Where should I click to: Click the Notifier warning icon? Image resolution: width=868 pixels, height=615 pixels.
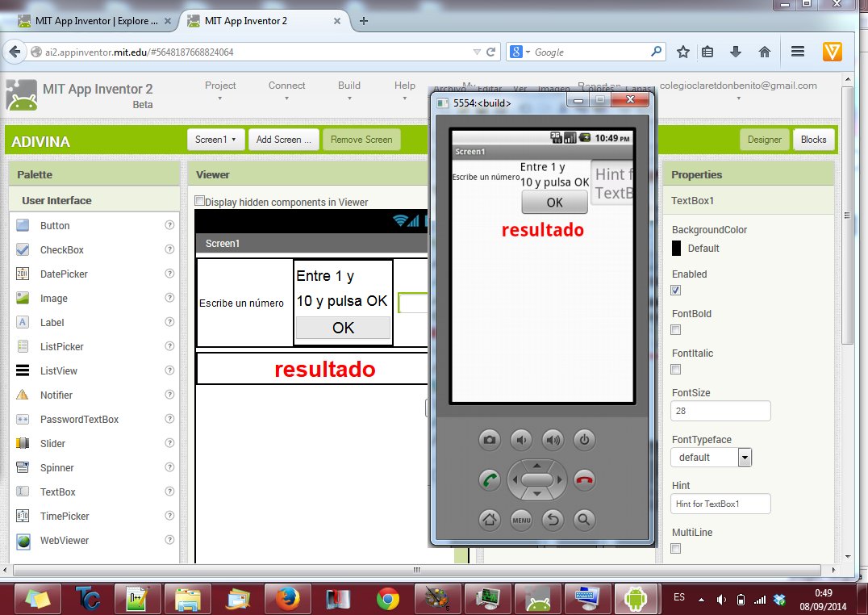click(x=23, y=395)
